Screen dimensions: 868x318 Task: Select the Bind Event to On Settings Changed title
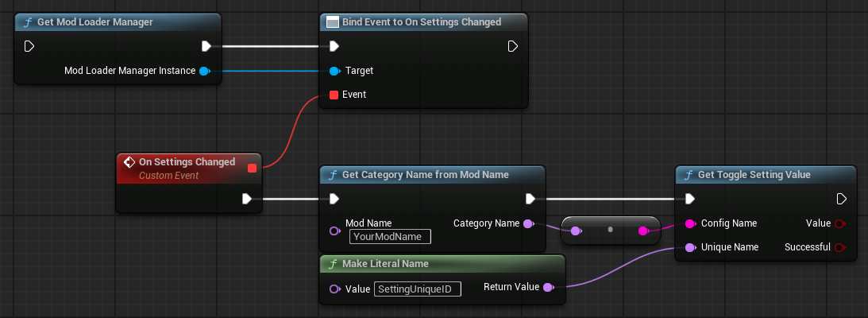point(422,22)
